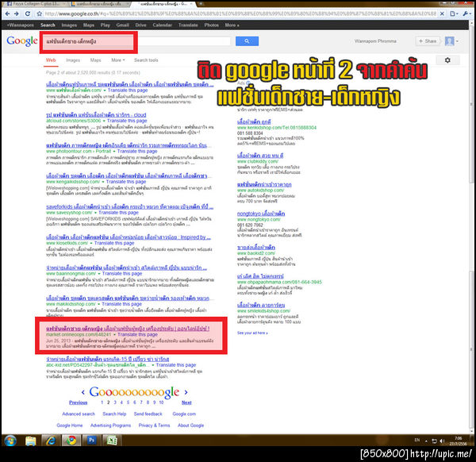This screenshot has width=476, height=462.
Task: Open green arrow menu for www.savesyshop.com result
Action: (95, 213)
